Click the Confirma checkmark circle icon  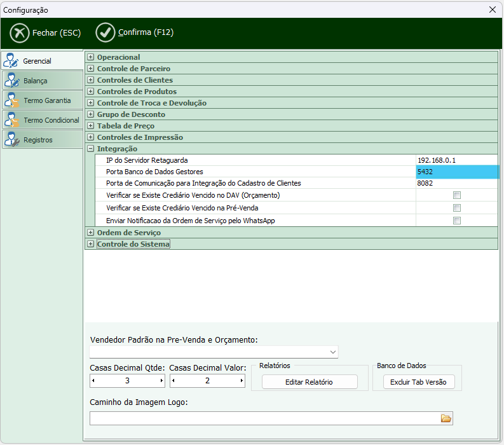[x=106, y=32]
